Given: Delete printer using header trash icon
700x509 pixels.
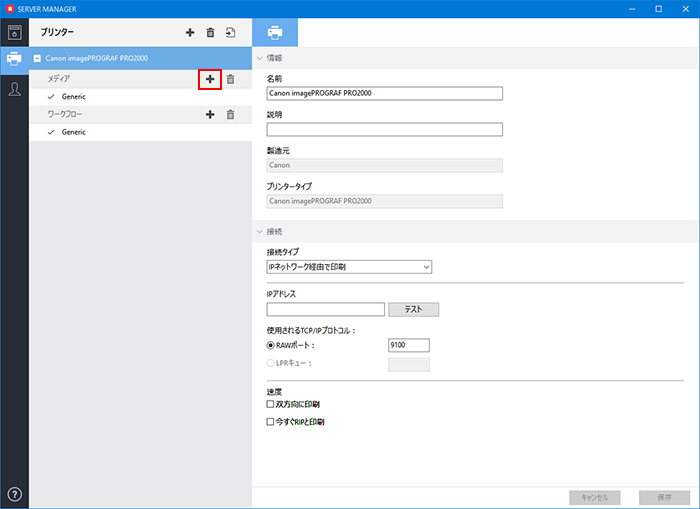Looking at the screenshot, I should click(x=210, y=33).
